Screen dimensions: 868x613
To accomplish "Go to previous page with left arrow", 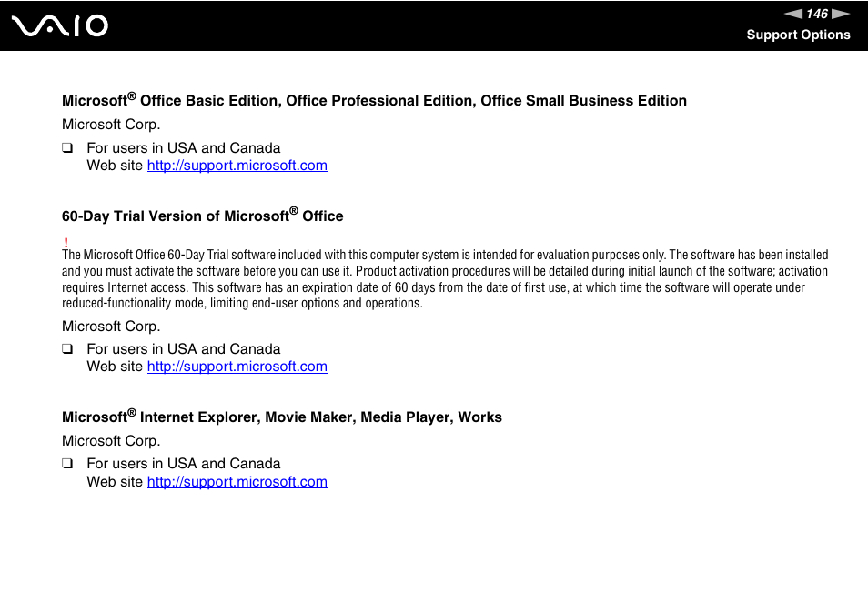I will (x=793, y=14).
